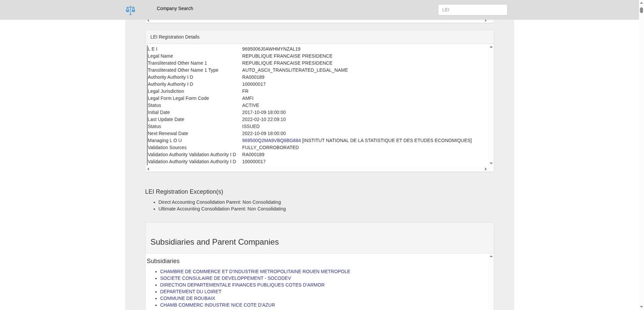This screenshot has height=310, width=644.
Task: Select the Initial Date value 2017-10-09 18:00:00
Action: tap(264, 112)
